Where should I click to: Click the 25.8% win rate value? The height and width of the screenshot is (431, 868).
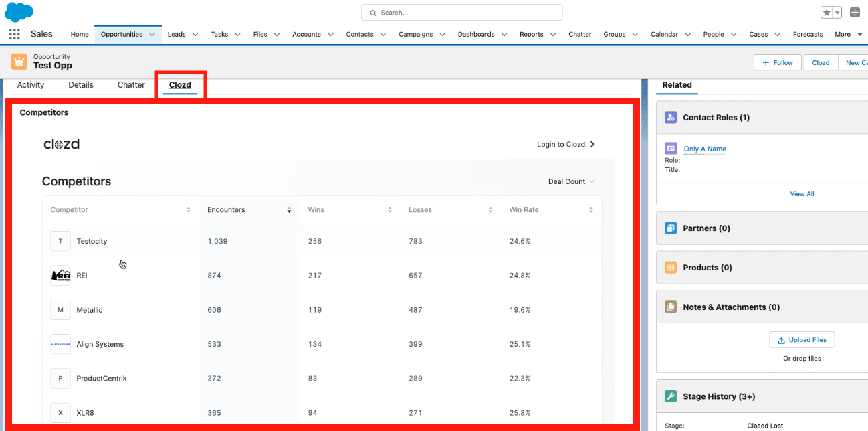pyautogui.click(x=520, y=413)
